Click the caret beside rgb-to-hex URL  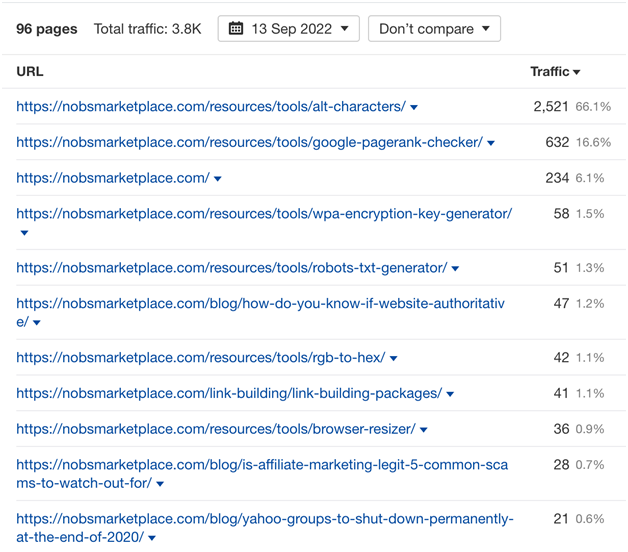[x=394, y=359]
